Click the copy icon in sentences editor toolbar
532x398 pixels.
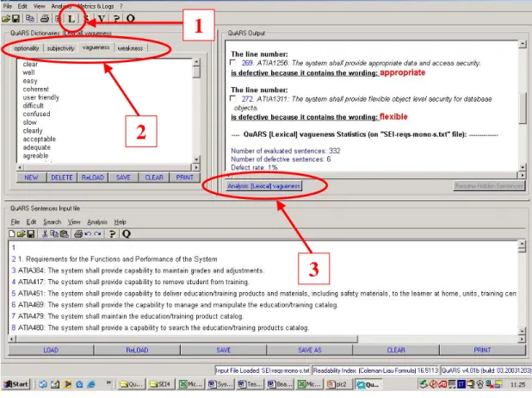[x=54, y=233]
